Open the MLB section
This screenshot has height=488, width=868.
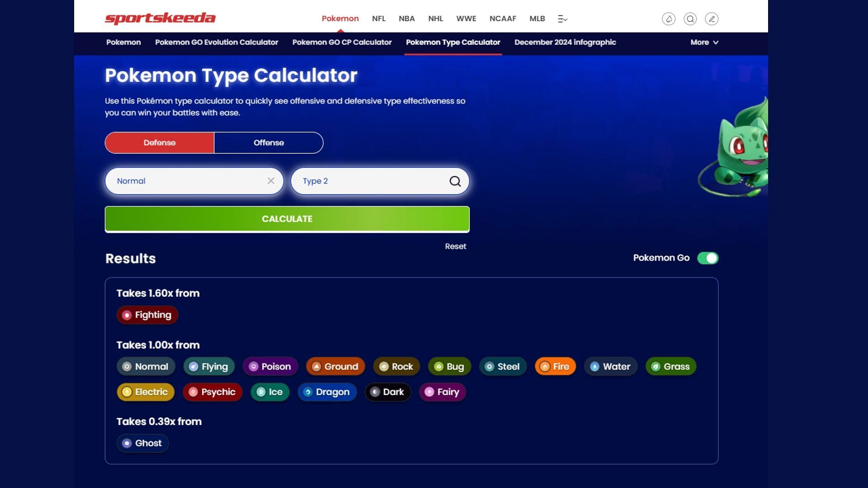[537, 19]
